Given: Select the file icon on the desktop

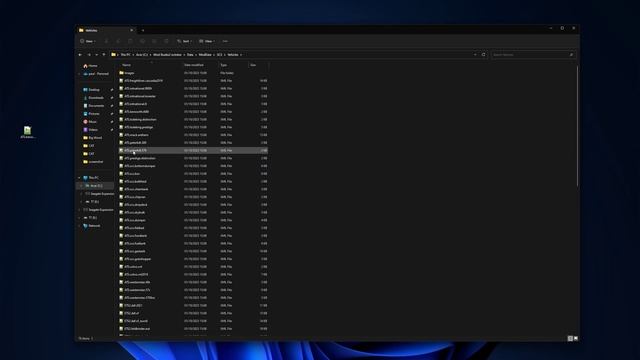Looking at the screenshot, I should [27, 132].
